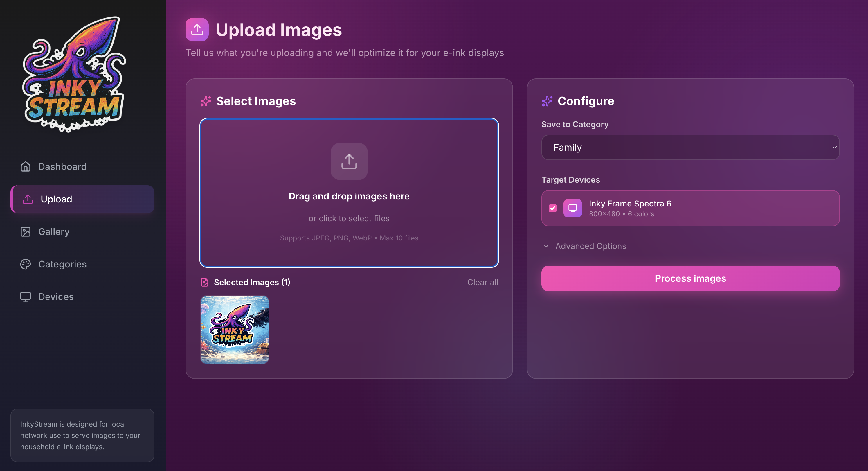Click the sparkle icon beside Select Images
Viewport: 868px width, 471px height.
click(x=206, y=101)
